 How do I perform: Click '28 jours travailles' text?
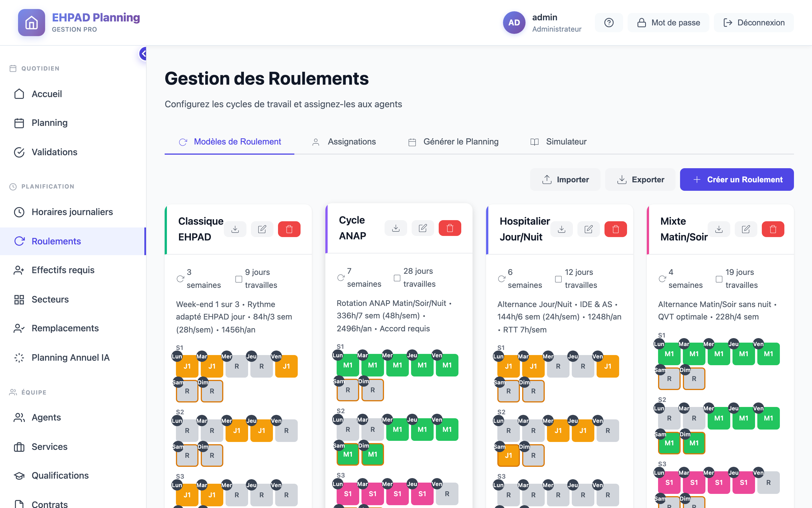[420, 277]
